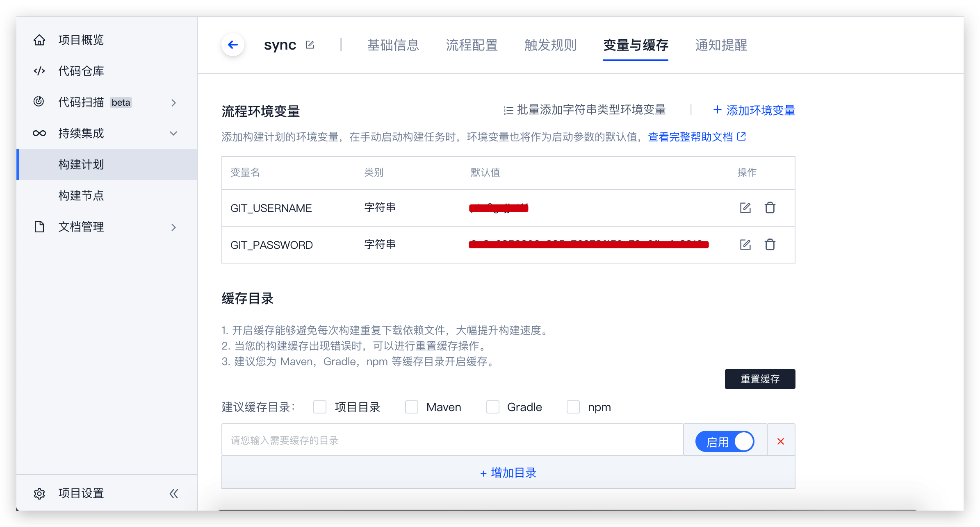Check the 项目目录 cache checkbox

[320, 407]
